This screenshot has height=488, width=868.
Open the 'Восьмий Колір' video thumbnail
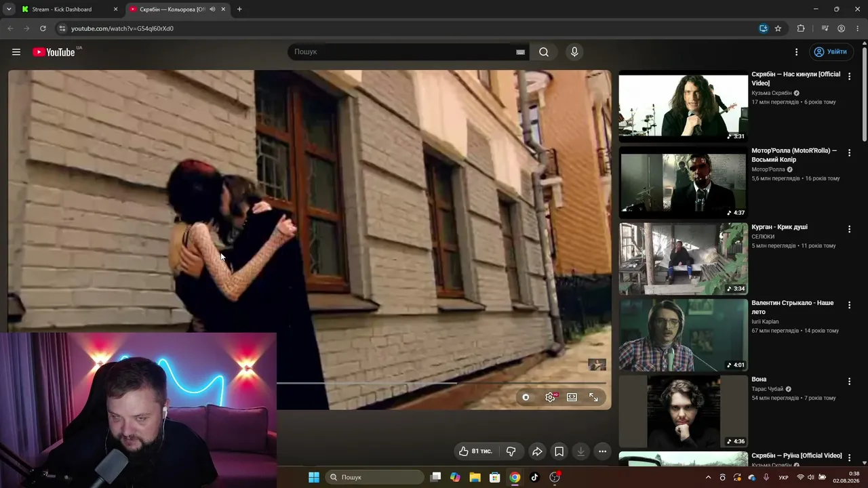click(684, 182)
